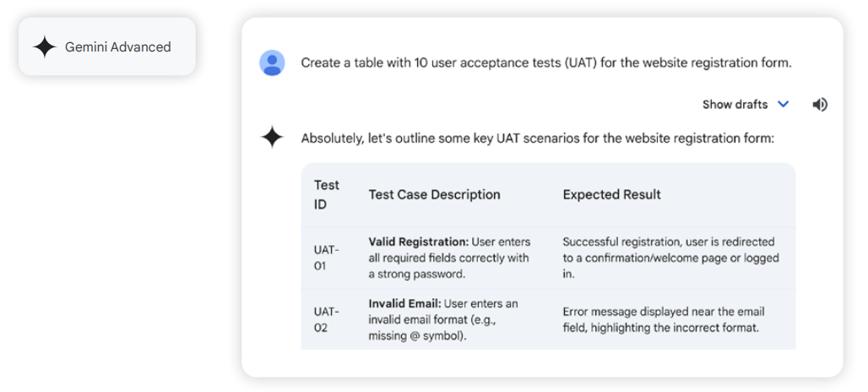Click the bold Invalid Email text
Viewport: 868px width, 392px height.
404,303
